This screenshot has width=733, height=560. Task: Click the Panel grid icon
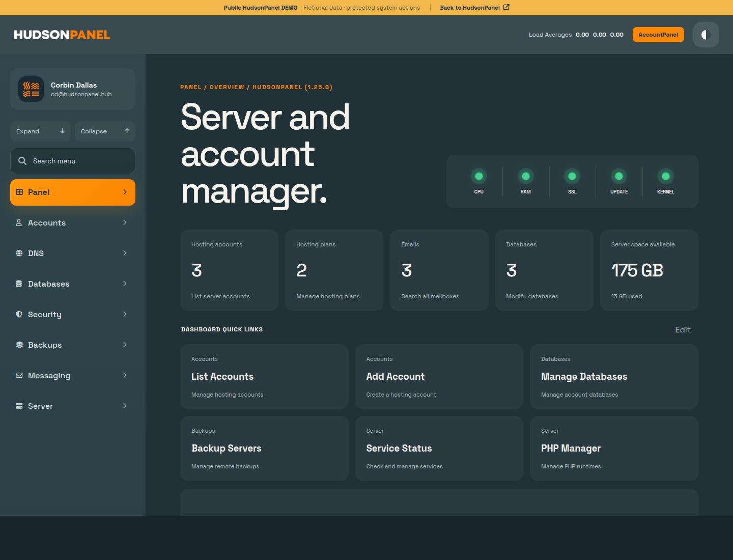point(19,192)
